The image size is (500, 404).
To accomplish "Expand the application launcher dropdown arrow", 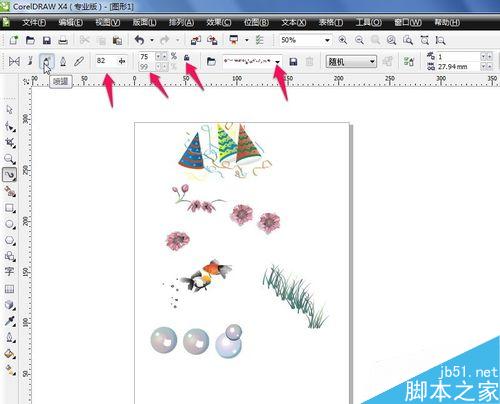I will point(247,40).
